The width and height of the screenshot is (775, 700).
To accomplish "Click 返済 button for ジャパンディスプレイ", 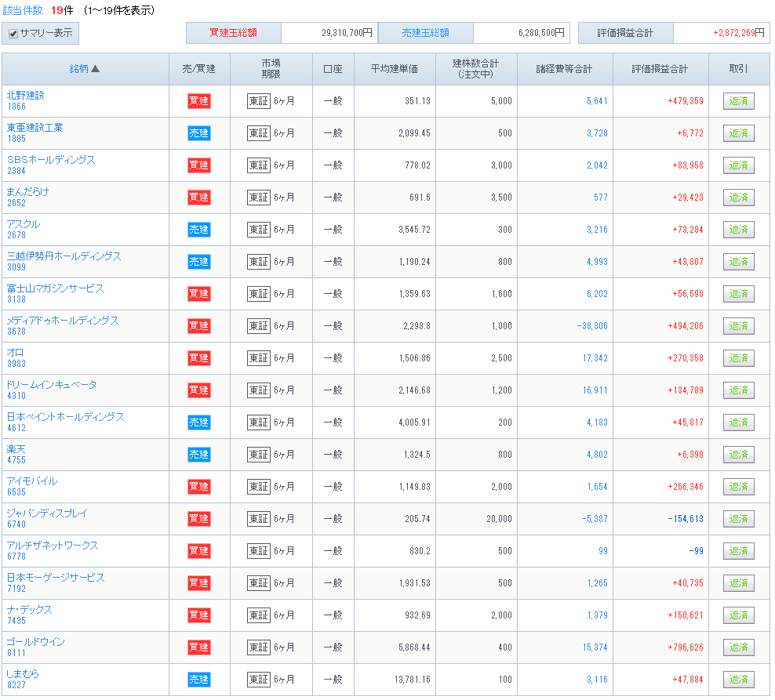I will [x=738, y=518].
